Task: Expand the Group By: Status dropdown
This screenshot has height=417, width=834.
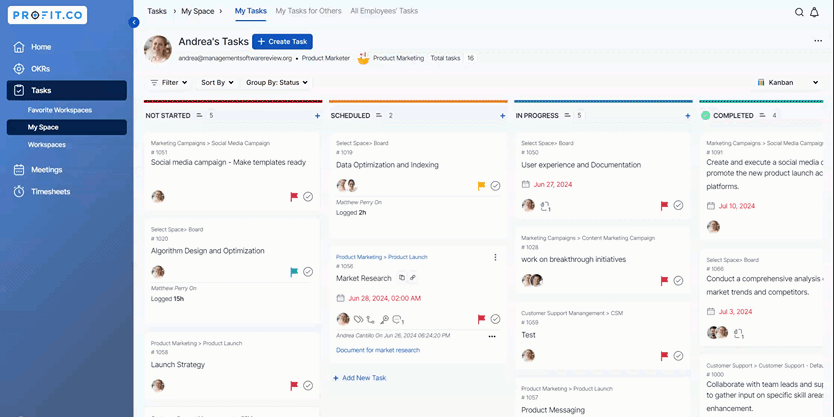Action: [277, 83]
